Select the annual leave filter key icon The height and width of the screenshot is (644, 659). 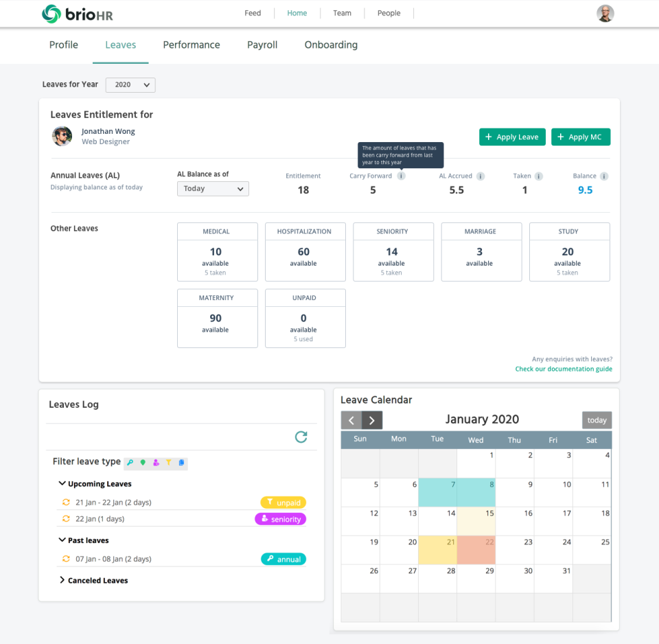tap(130, 462)
